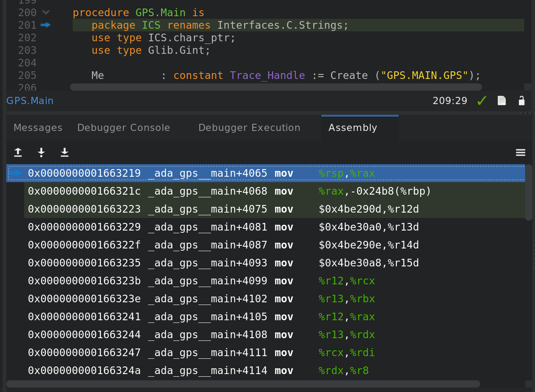
Task: Click the disassemble next instructions down-arrow icon
Action: [65, 152]
